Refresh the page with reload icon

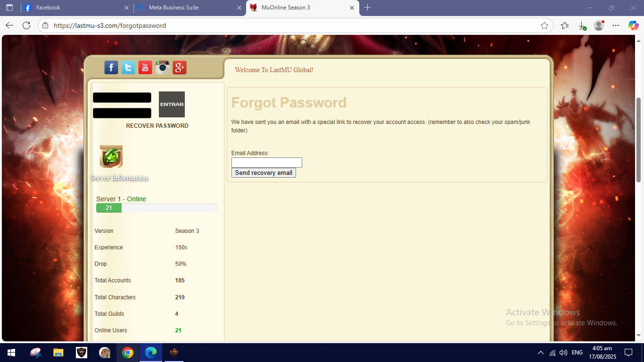(x=26, y=25)
